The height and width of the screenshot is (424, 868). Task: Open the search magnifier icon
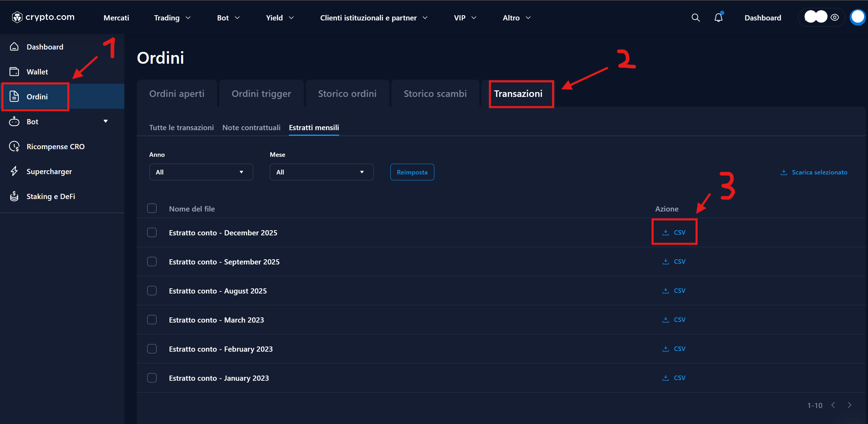click(696, 18)
